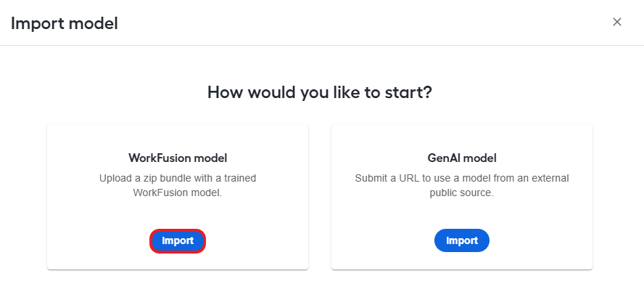Click the 'Submit a URL' description text
644x300 pixels.
coord(462,185)
